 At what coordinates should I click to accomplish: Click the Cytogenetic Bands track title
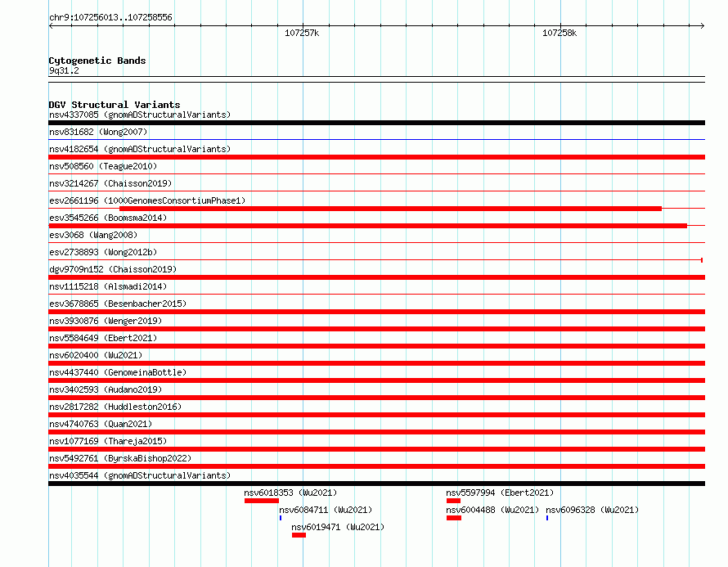click(x=97, y=61)
